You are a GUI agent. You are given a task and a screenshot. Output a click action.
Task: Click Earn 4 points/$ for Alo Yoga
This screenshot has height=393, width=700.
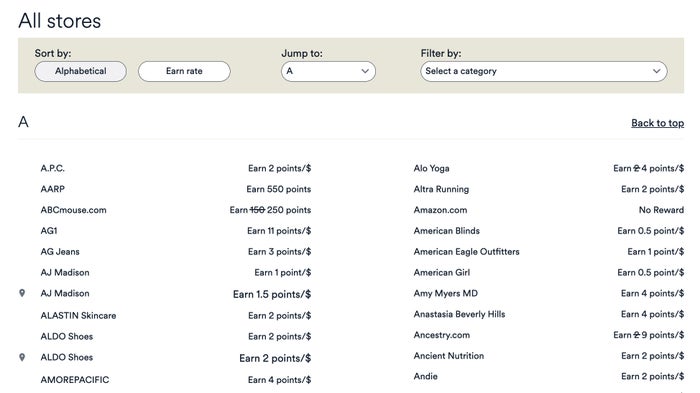pyautogui.click(x=648, y=168)
